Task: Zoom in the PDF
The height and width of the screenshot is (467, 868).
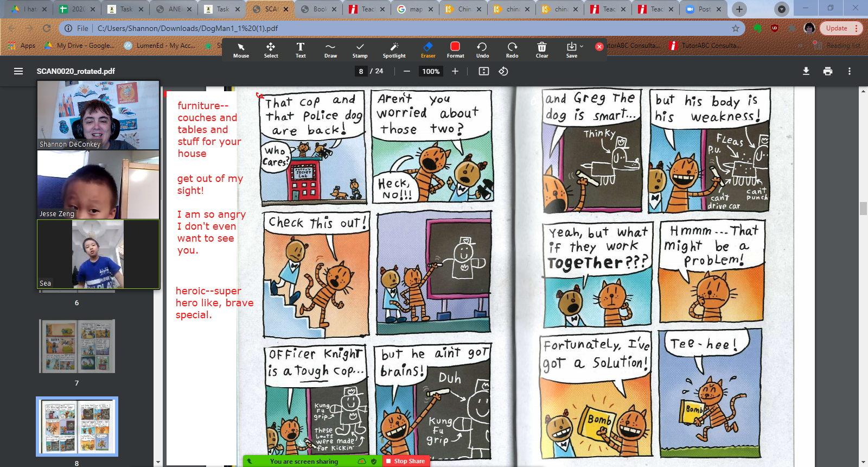Action: (x=455, y=71)
